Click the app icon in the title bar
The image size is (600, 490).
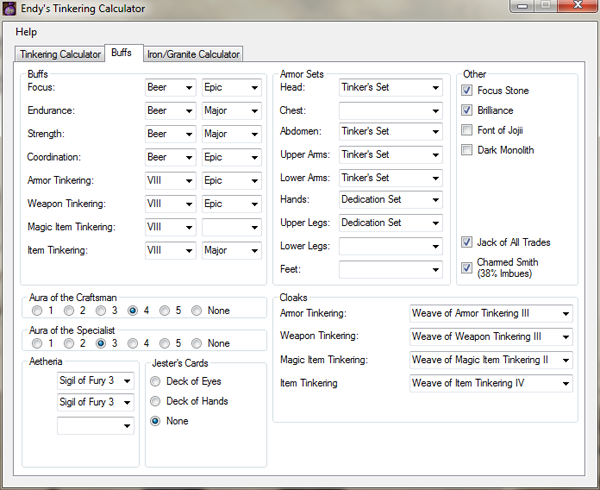coord(9,9)
